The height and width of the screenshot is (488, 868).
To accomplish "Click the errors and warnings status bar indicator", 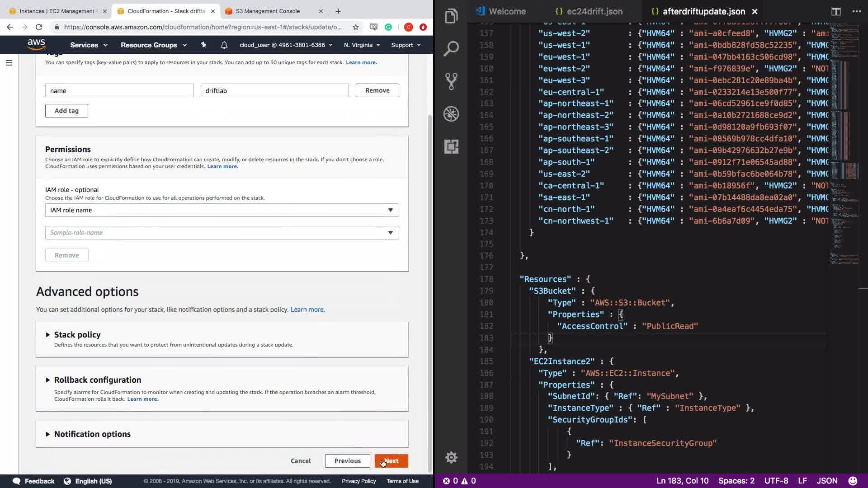I will pos(459,481).
